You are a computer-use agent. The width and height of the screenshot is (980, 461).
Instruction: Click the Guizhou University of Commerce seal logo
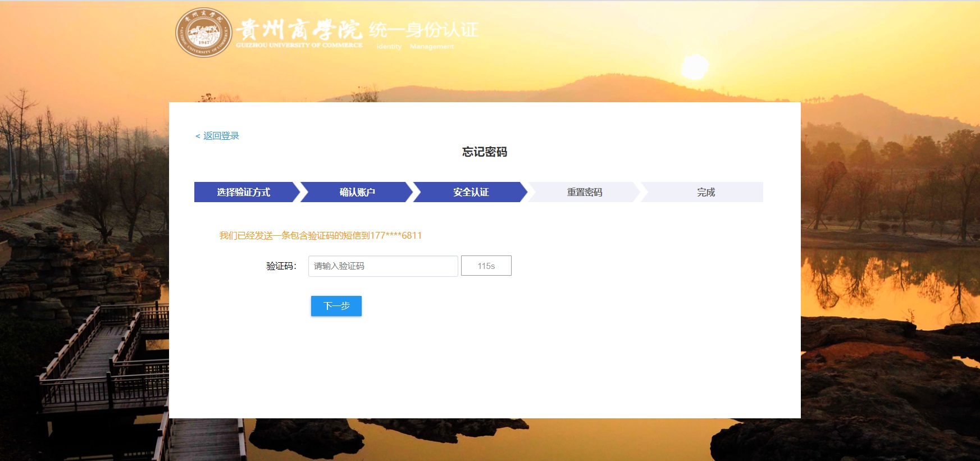(203, 33)
